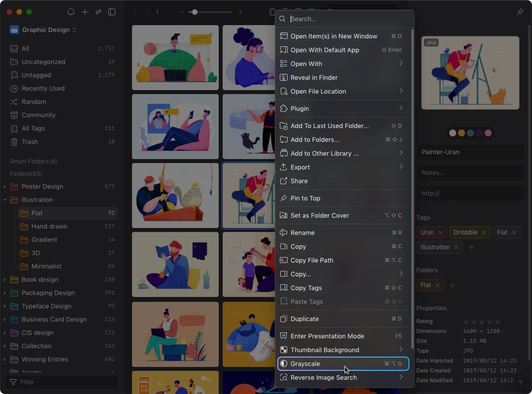
Task: Open Uncategorized items in the sidebar
Action: pos(62,62)
